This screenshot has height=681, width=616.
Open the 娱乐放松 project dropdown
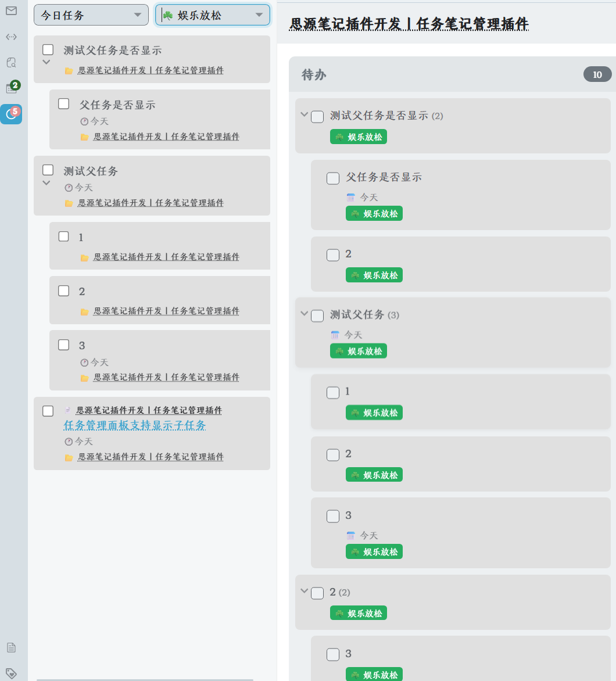click(213, 15)
